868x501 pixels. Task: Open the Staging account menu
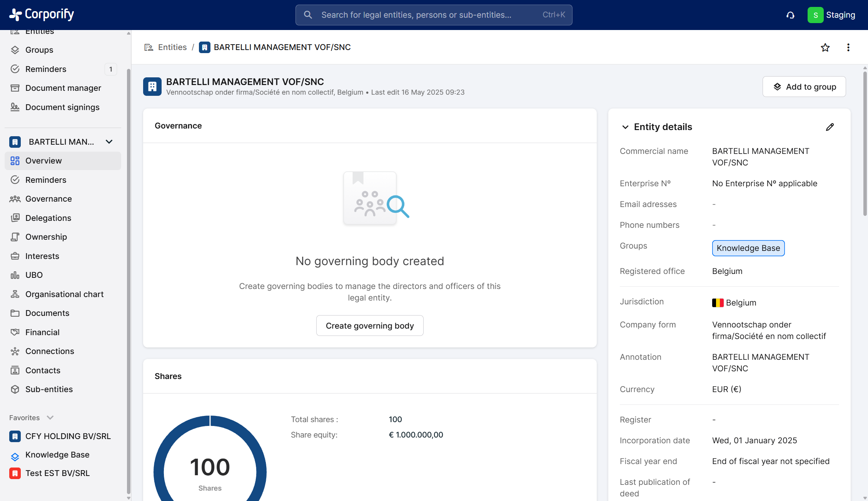click(x=831, y=15)
